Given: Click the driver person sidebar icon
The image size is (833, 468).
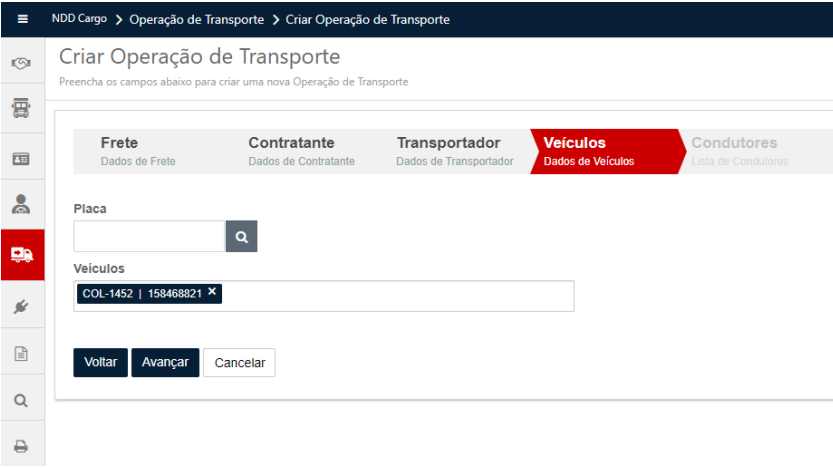Looking at the screenshot, I should [22, 204].
